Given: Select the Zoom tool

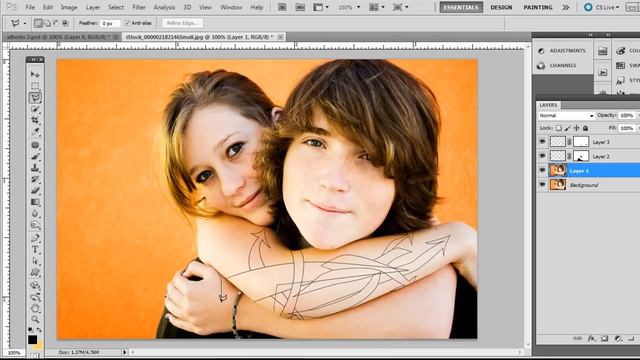Looking at the screenshot, I should click(35, 320).
